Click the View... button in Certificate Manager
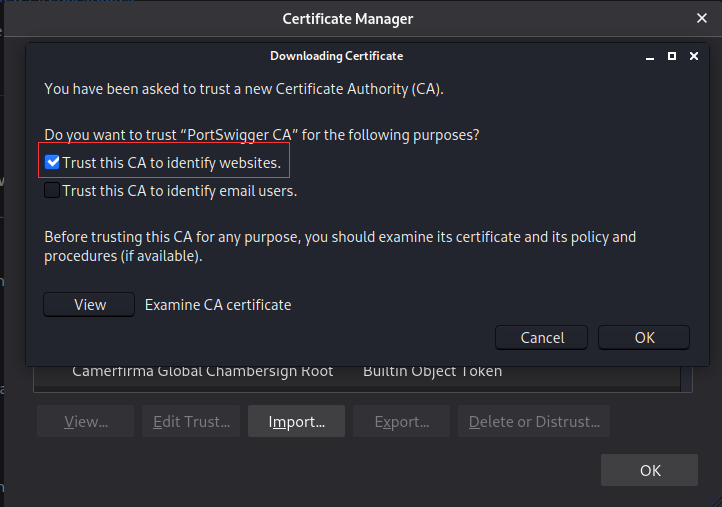722x507 pixels. tap(86, 422)
